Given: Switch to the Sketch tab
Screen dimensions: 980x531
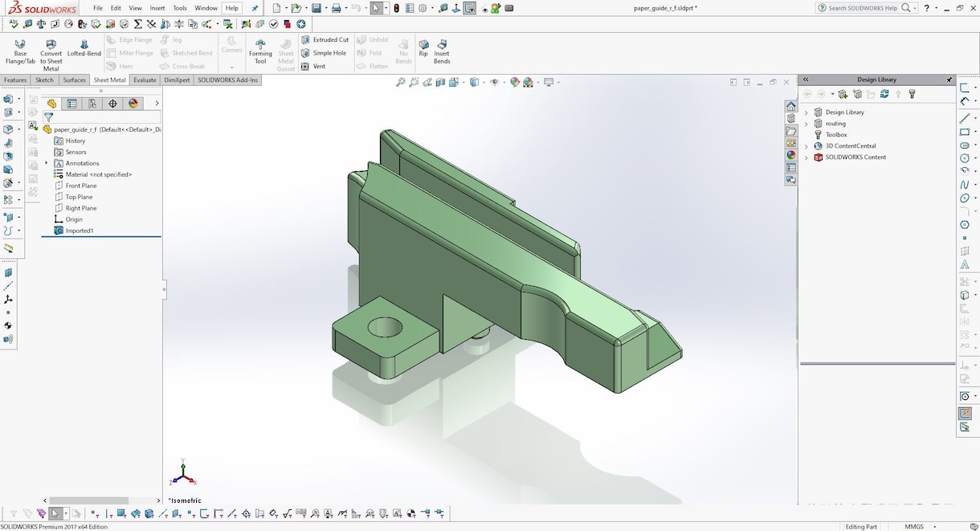Looking at the screenshot, I should point(44,80).
